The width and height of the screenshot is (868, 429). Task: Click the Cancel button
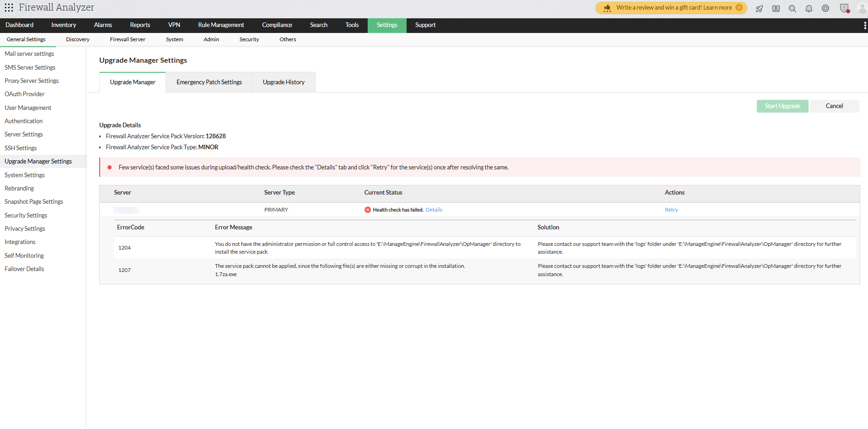834,106
